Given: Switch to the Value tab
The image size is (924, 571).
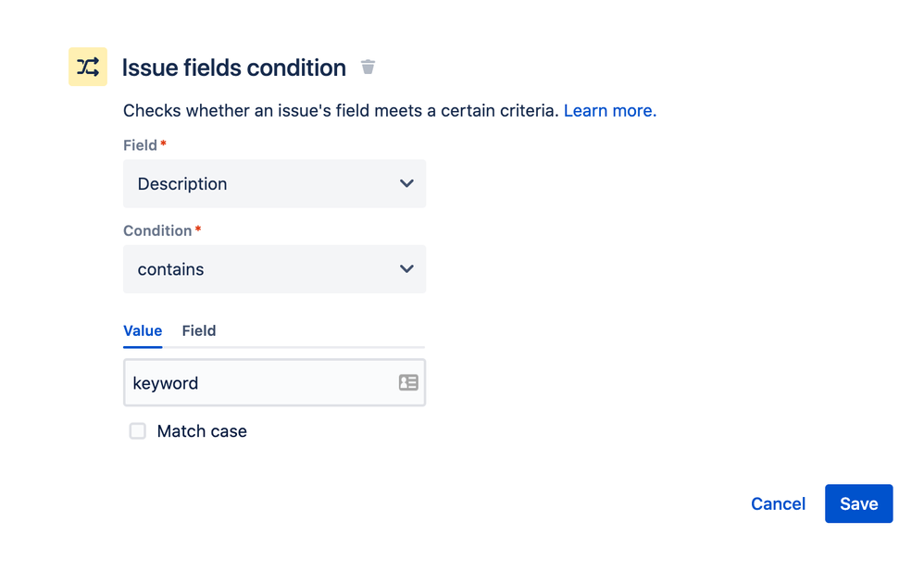Looking at the screenshot, I should click(143, 330).
